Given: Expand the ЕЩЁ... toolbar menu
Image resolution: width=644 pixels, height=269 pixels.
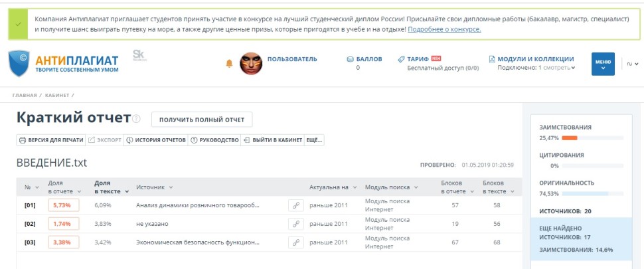Looking at the screenshot, I should [314, 140].
